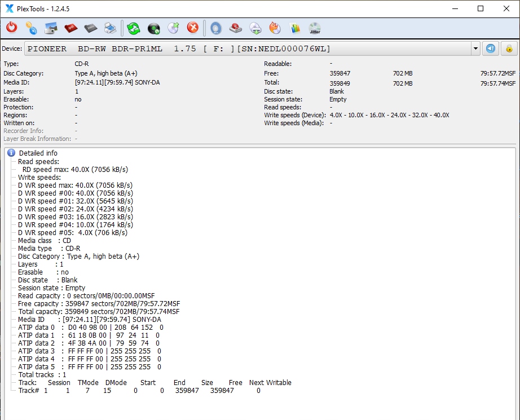Select the Detailed info tree root
This screenshot has width=520, height=420.
click(38, 153)
